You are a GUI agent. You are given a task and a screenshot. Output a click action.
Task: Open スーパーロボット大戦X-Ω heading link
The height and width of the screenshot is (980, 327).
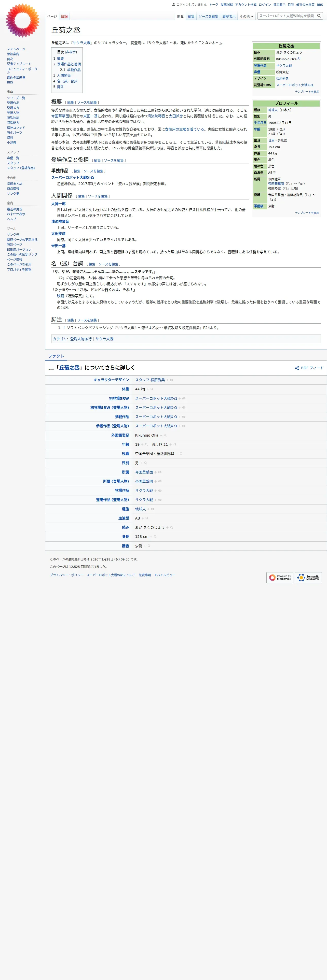click(72, 178)
